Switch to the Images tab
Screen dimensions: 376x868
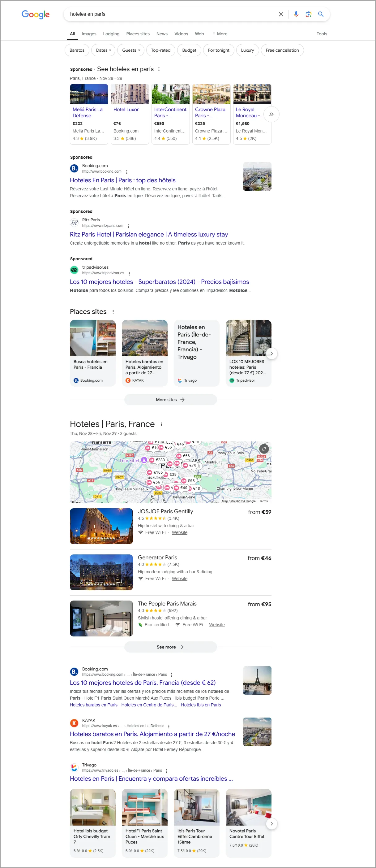[x=89, y=34]
